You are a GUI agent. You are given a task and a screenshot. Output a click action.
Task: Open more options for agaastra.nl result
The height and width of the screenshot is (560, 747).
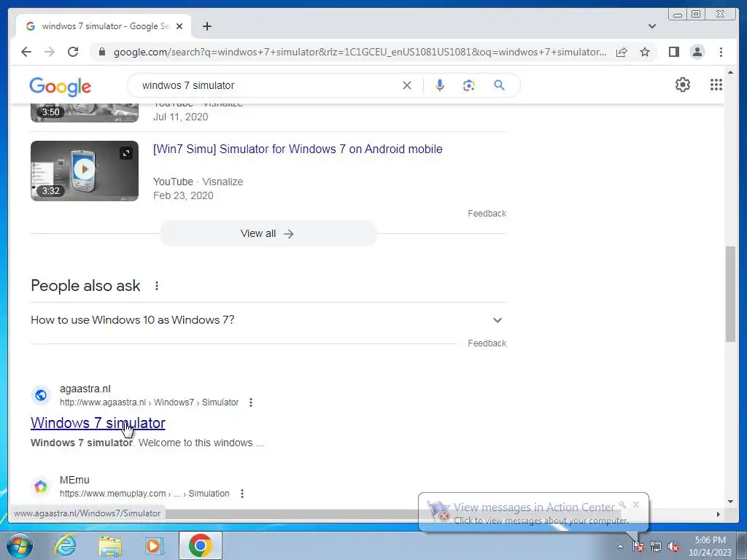coord(251,402)
